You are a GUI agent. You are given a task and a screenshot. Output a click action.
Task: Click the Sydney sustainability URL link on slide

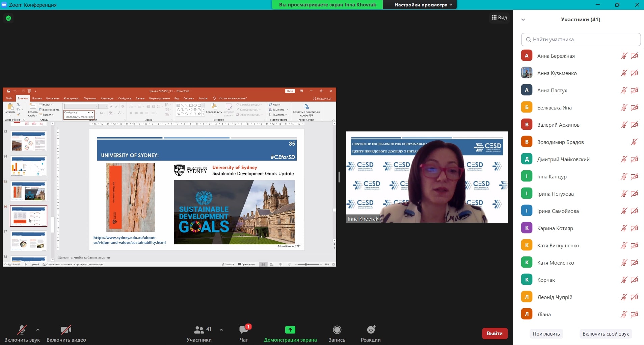click(130, 240)
